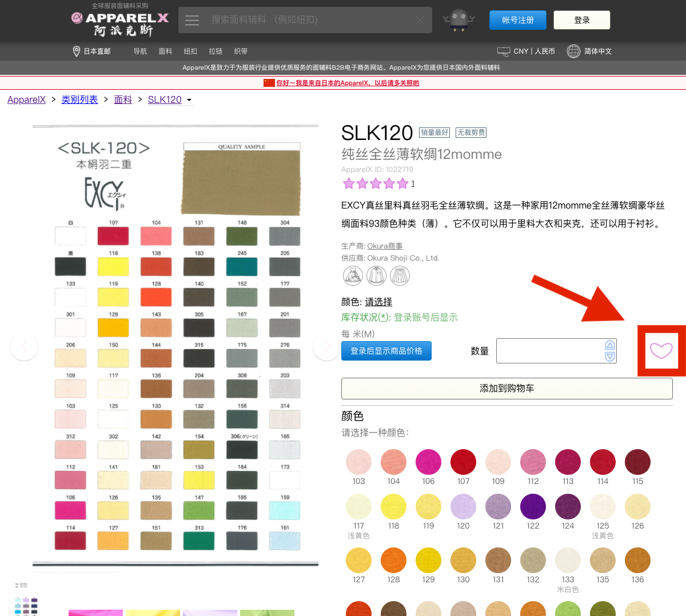
Task: Click the greeting notice link from ApparelX
Action: 348,83
